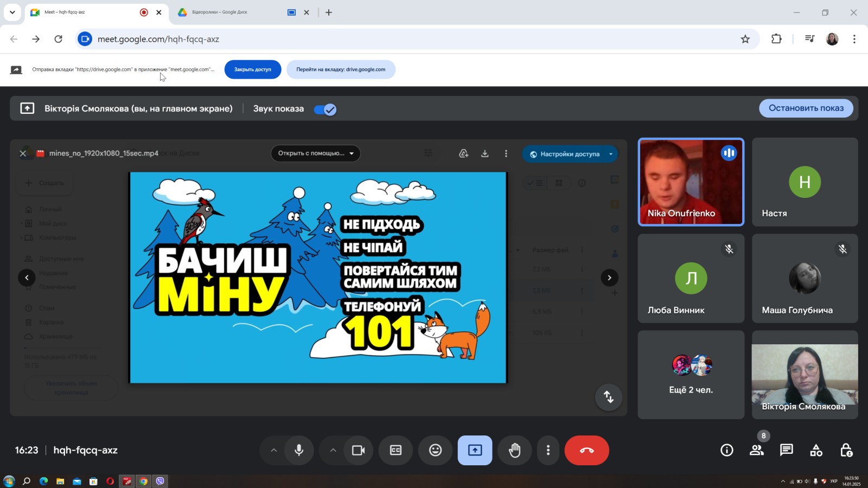Click the file name mines_no_1920x1080_15sec.mp4

click(104, 153)
